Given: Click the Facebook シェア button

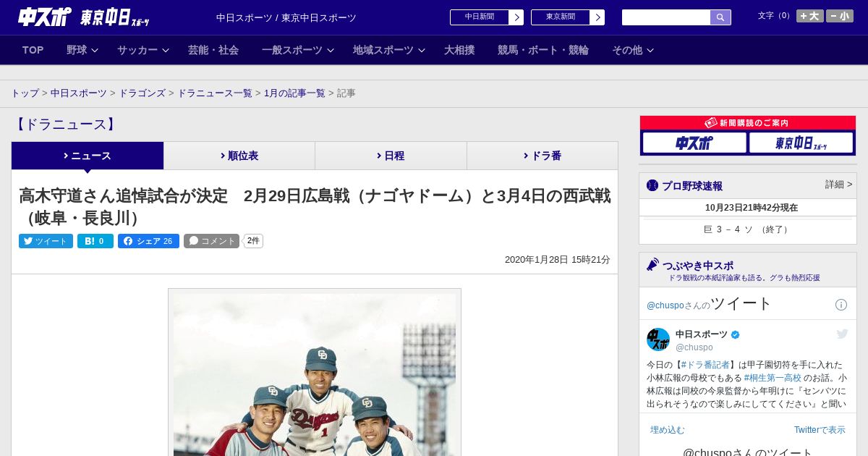Looking at the screenshot, I should 148,241.
